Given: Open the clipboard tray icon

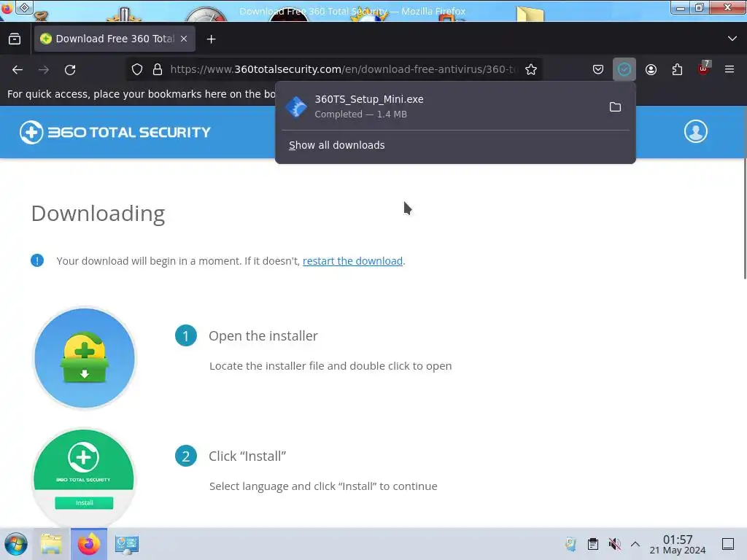Looking at the screenshot, I should [592, 544].
